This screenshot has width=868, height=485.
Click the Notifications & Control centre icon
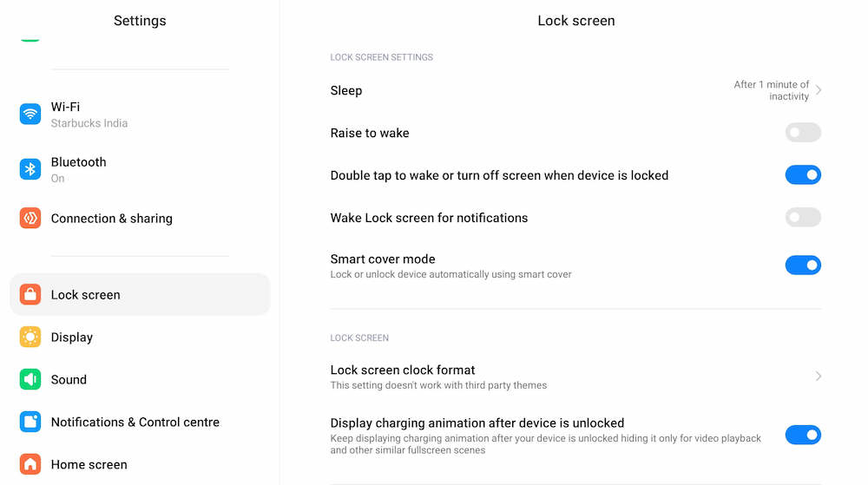tap(30, 422)
